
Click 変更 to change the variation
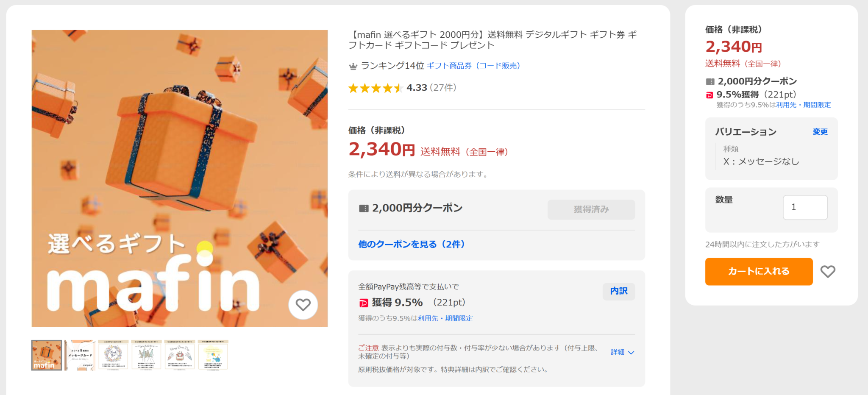820,132
